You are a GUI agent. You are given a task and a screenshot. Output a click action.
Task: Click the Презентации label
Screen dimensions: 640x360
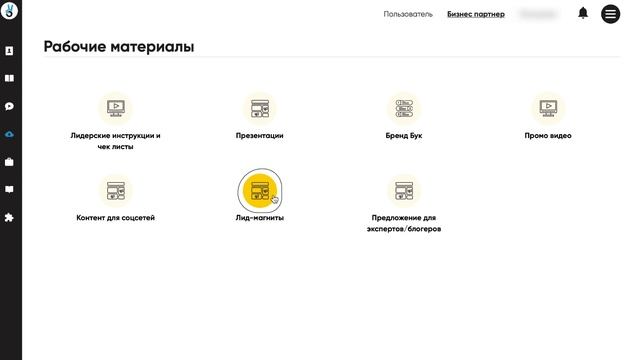(x=260, y=136)
